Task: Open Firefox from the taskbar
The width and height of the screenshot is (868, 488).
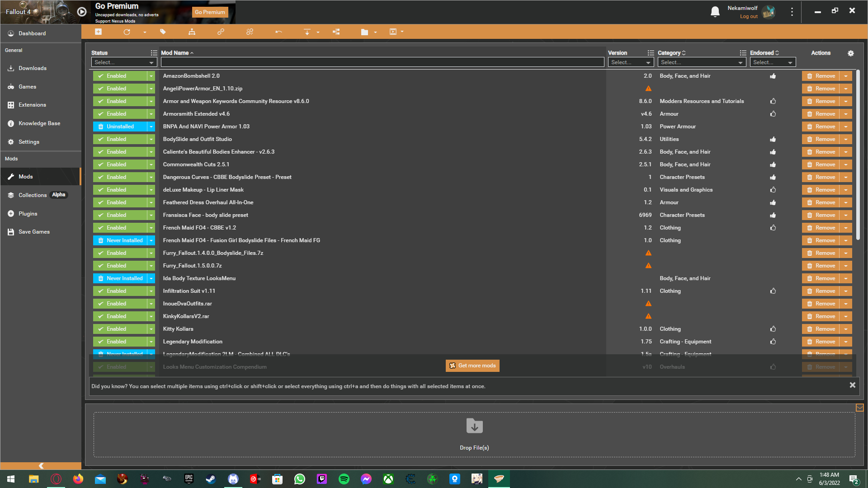Action: (x=78, y=479)
